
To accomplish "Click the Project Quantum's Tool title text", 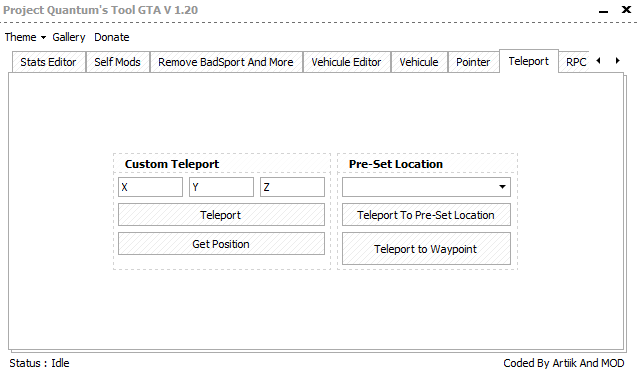I will point(101,10).
